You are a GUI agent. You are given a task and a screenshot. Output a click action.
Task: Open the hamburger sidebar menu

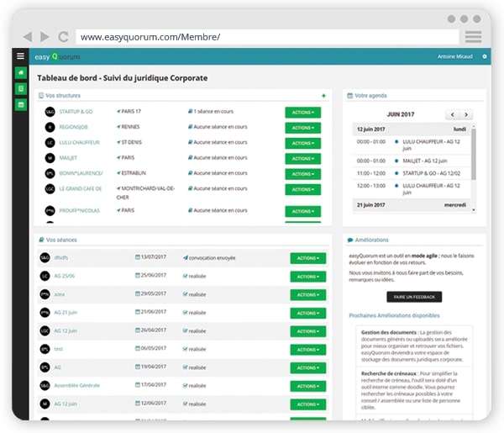[21, 56]
